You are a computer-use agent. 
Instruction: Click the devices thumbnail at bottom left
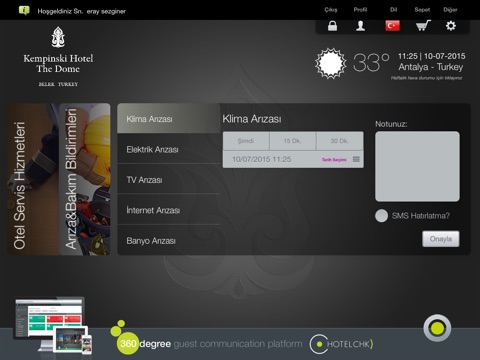coord(53,325)
